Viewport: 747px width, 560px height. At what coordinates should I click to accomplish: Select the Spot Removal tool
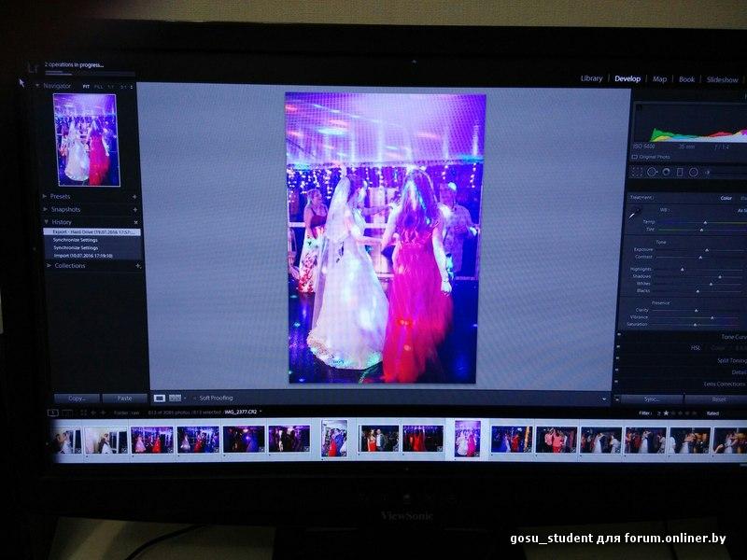pos(652,173)
